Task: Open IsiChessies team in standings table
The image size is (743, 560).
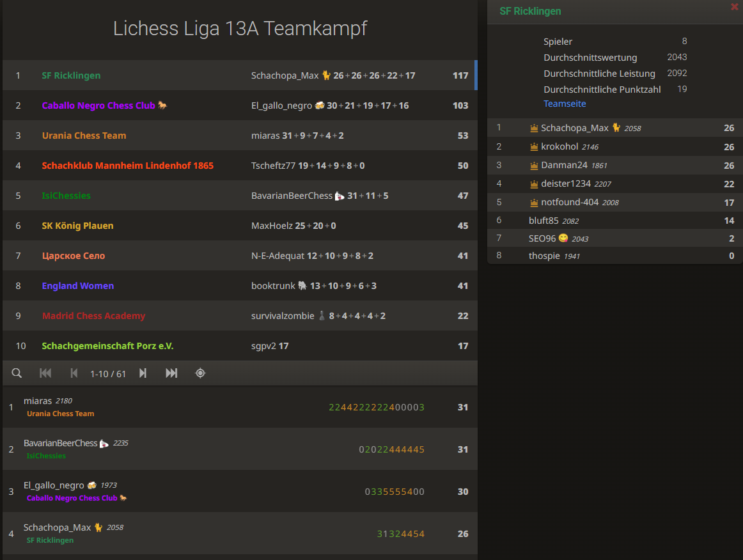Action: (66, 196)
